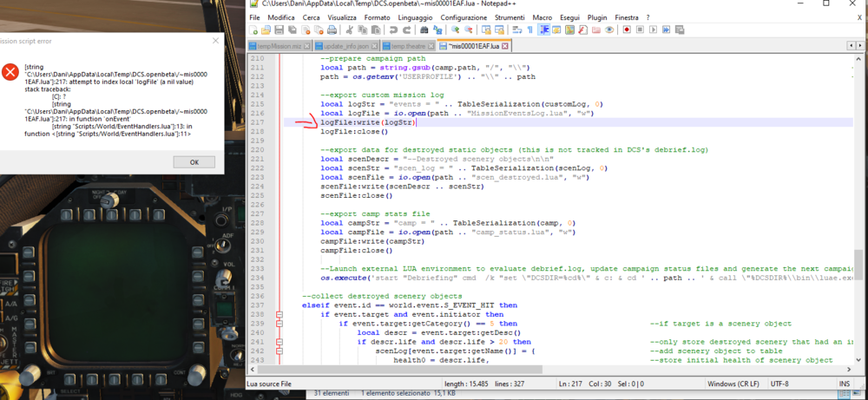Click the Save file toolbar icon
The height and width of the screenshot is (400, 868).
pos(277,30)
